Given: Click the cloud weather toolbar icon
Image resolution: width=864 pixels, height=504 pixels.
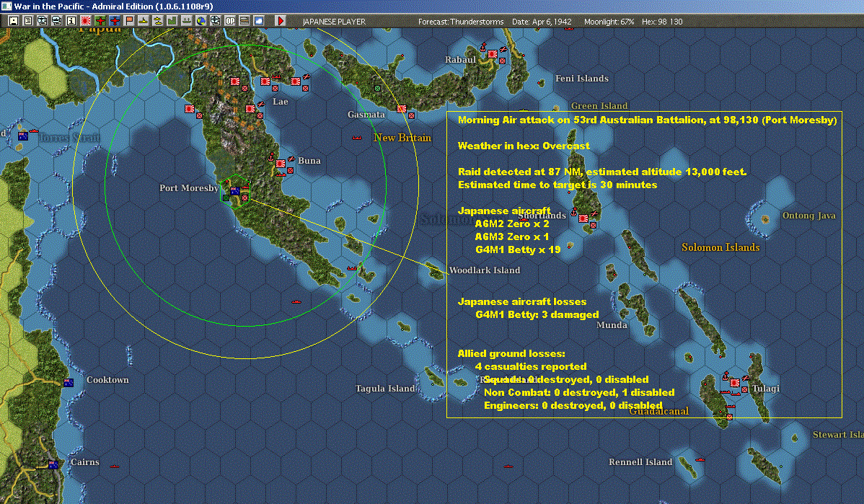Looking at the screenshot, I should (x=258, y=21).
